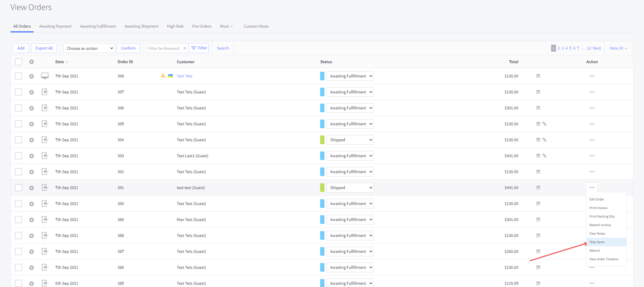
Task: Open action ellipsis for order 392
Action: (592, 172)
